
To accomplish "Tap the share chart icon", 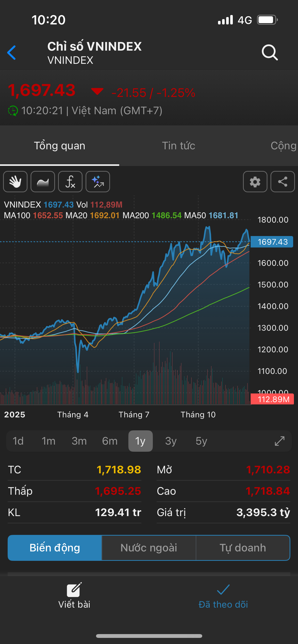I will point(282,182).
